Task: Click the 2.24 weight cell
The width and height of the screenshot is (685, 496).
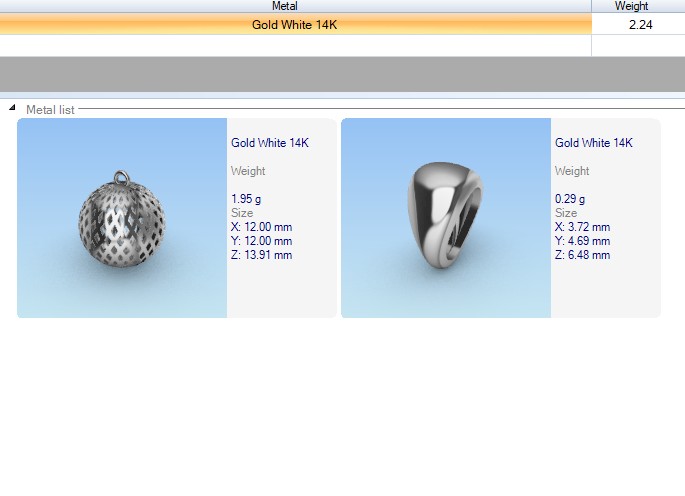Action: pyautogui.click(x=639, y=24)
